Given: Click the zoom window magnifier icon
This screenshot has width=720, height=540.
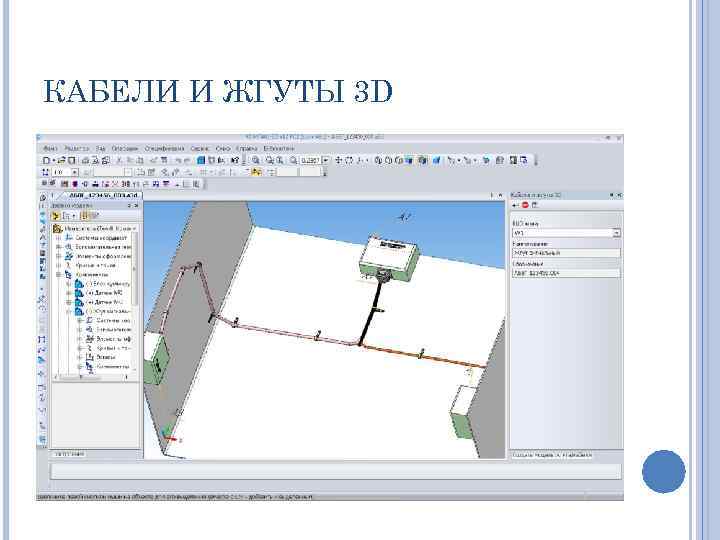Looking at the screenshot, I should pos(256,160).
